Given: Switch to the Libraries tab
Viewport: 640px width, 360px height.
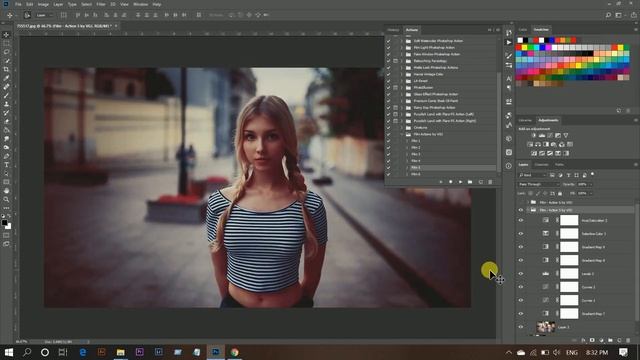Looking at the screenshot, I should [x=525, y=120].
